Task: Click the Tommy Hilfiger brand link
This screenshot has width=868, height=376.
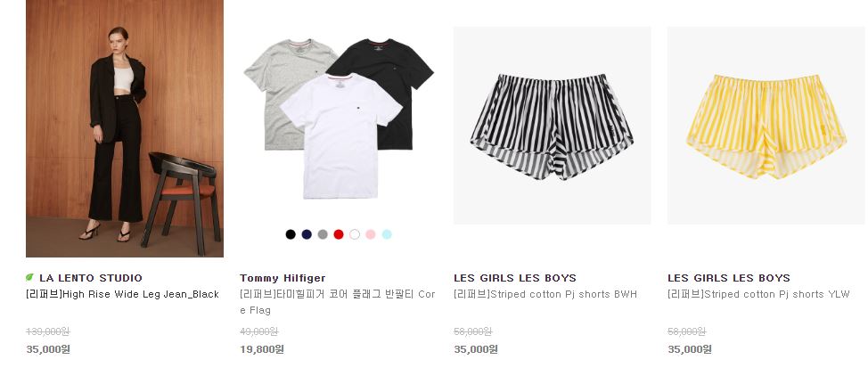Action: coord(283,278)
